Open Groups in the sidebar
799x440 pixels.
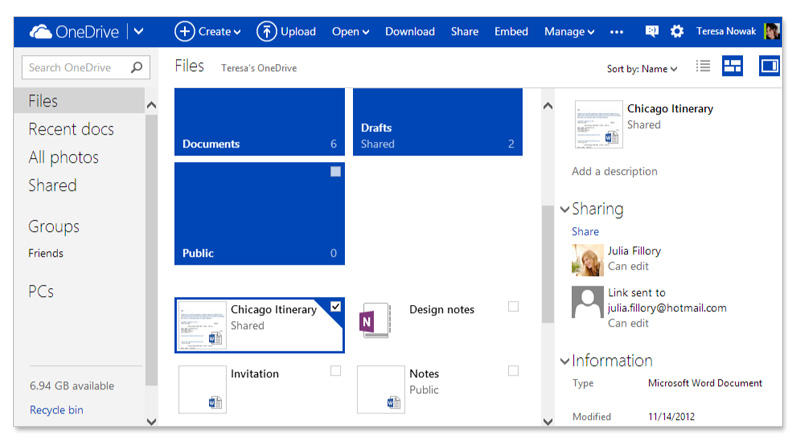pyautogui.click(x=54, y=226)
